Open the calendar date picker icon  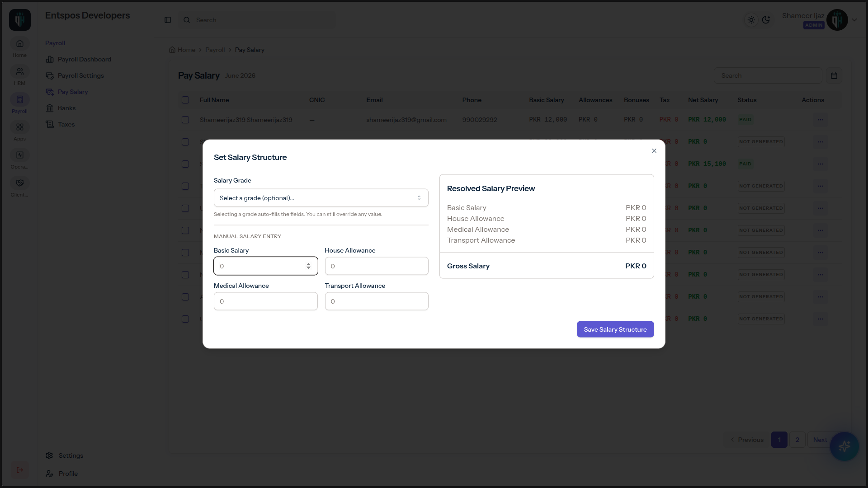(x=834, y=75)
